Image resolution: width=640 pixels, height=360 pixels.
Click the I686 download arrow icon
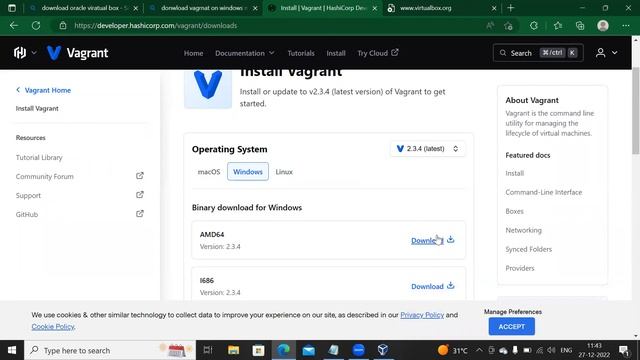click(451, 285)
